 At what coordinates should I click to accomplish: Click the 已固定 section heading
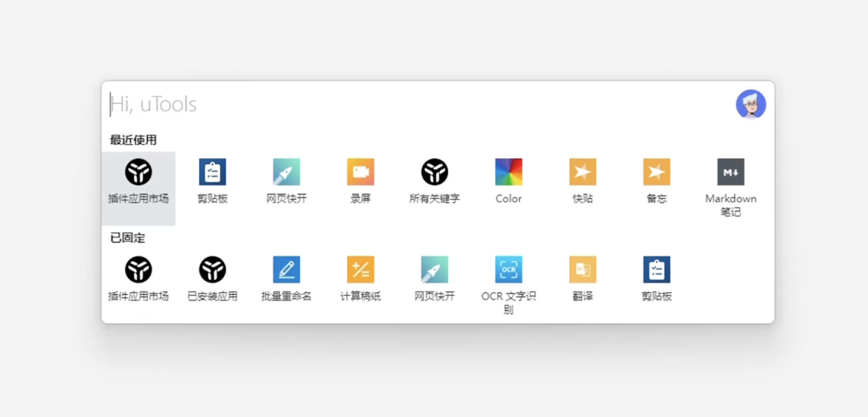128,238
